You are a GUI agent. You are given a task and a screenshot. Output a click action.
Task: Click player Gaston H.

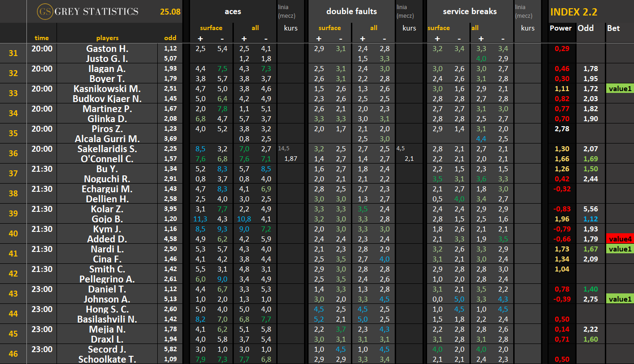pyautogui.click(x=107, y=48)
